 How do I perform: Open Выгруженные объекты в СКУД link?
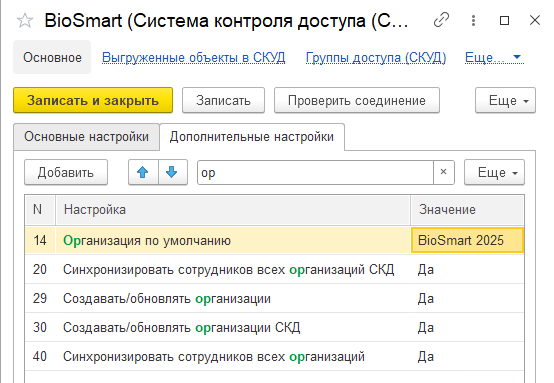(194, 58)
